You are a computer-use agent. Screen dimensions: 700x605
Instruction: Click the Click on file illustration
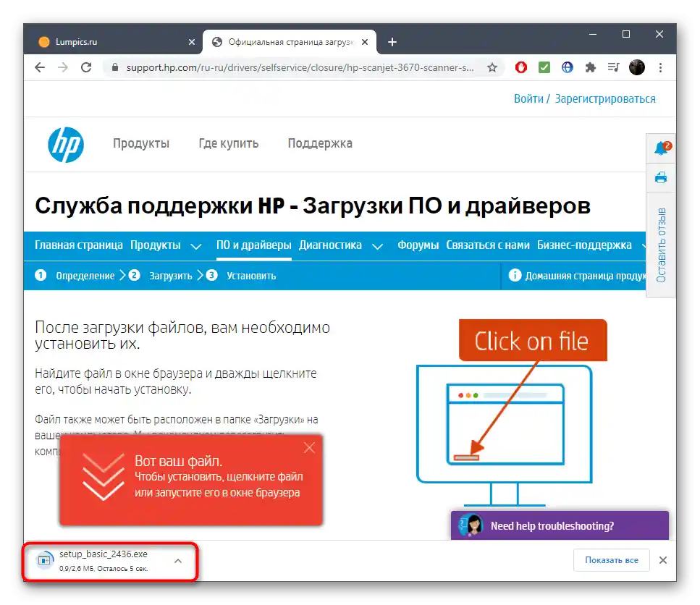coord(512,412)
